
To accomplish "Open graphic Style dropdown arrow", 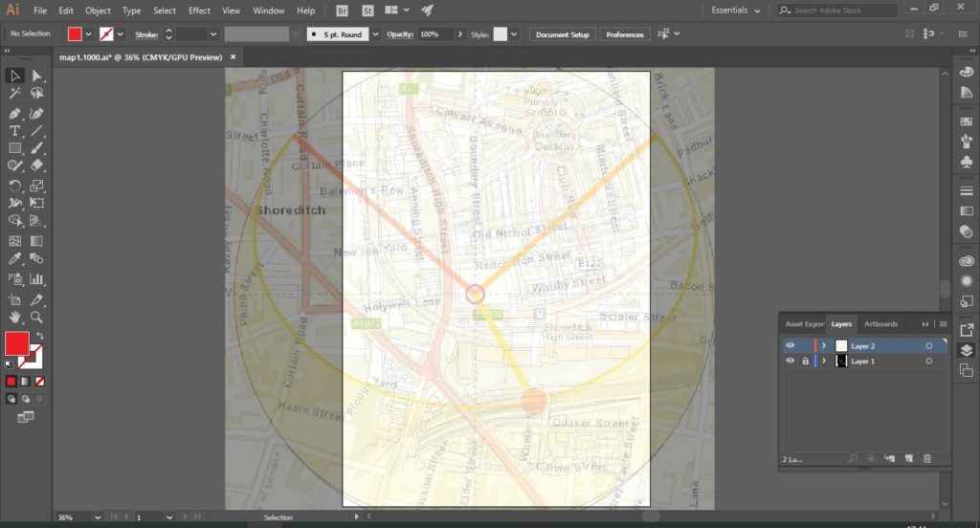I will 514,34.
